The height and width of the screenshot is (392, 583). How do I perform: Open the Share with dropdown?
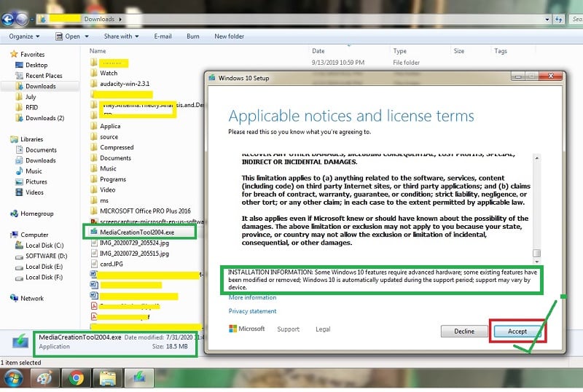(122, 36)
